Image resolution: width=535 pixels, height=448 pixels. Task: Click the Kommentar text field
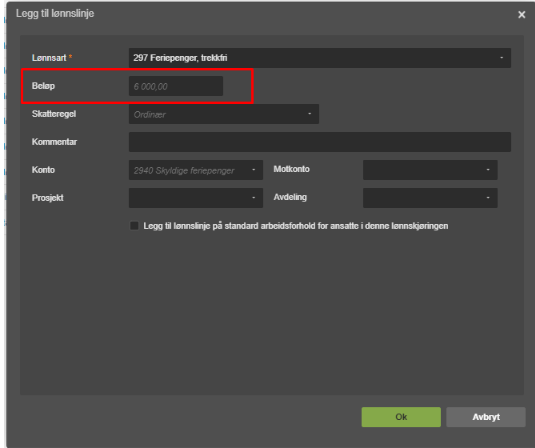pyautogui.click(x=320, y=142)
